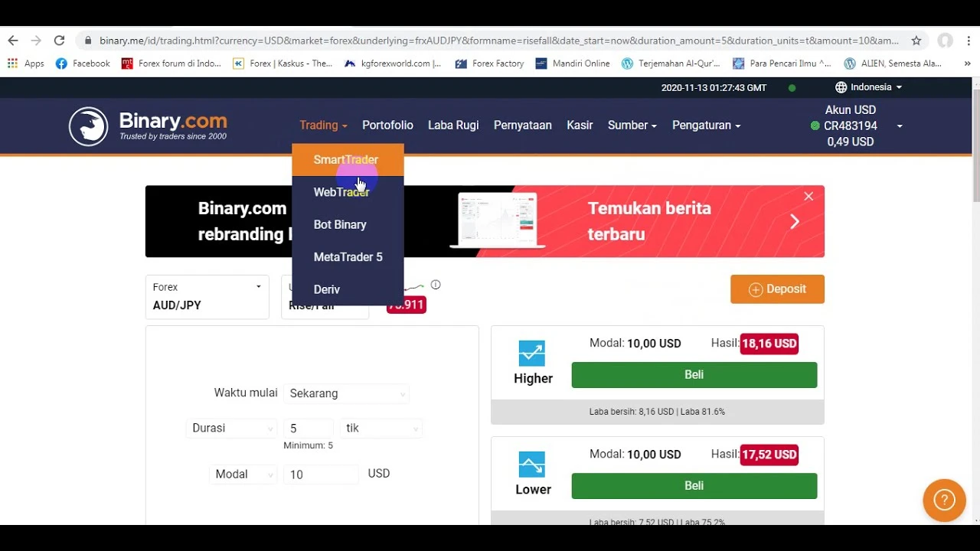Close the rebranding banner
Image resolution: width=980 pixels, height=551 pixels.
point(808,197)
